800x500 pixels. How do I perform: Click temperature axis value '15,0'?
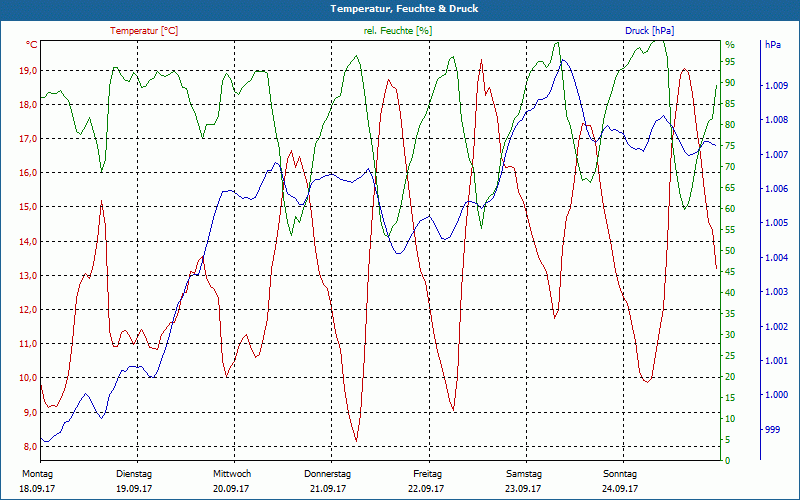[28, 207]
